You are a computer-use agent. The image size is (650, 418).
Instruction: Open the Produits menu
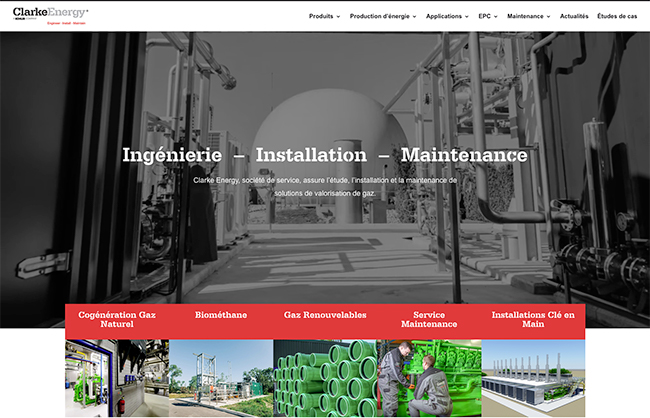(321, 16)
